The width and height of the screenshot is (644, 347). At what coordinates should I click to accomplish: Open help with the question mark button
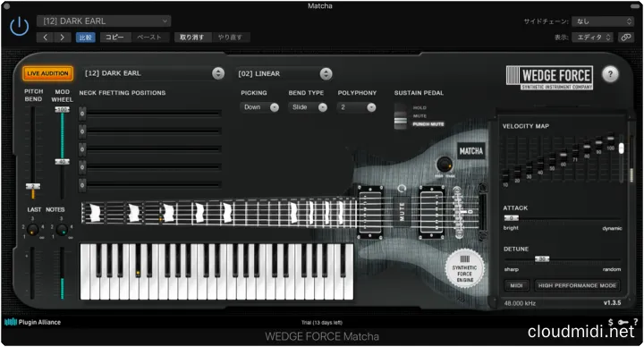pyautogui.click(x=610, y=74)
